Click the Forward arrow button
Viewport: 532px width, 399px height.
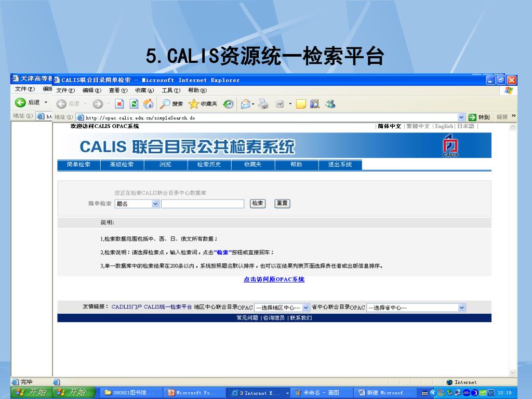[x=98, y=104]
